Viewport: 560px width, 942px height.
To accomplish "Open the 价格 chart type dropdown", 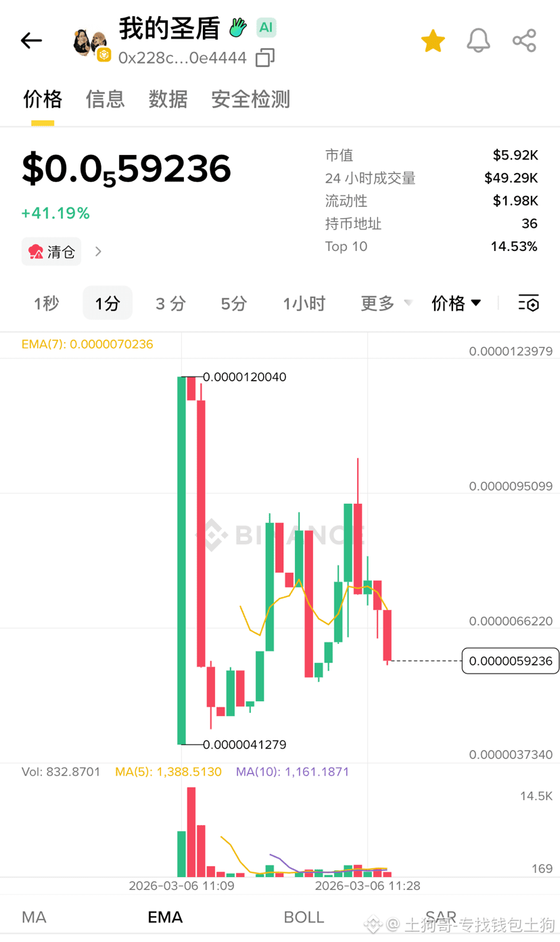I will pos(457,303).
